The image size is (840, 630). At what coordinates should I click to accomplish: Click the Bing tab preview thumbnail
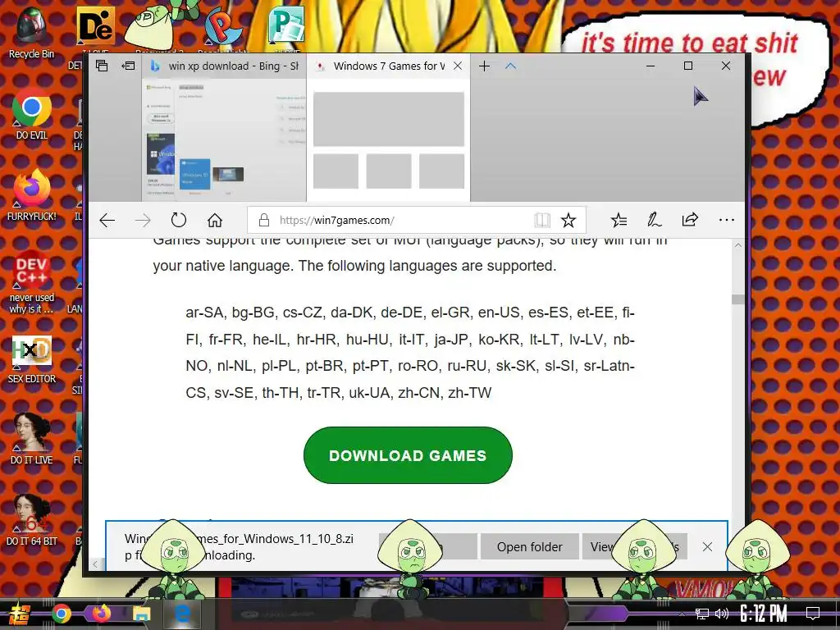click(224, 139)
